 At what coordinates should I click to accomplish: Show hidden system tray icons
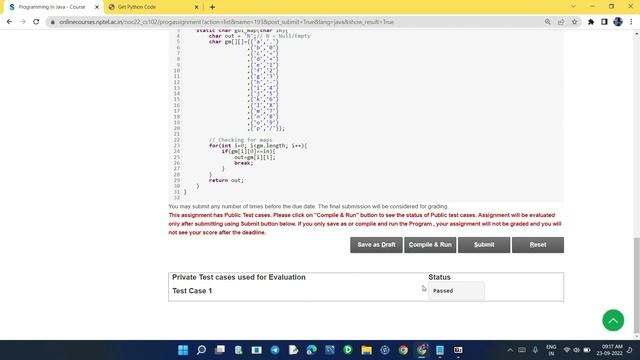510,350
